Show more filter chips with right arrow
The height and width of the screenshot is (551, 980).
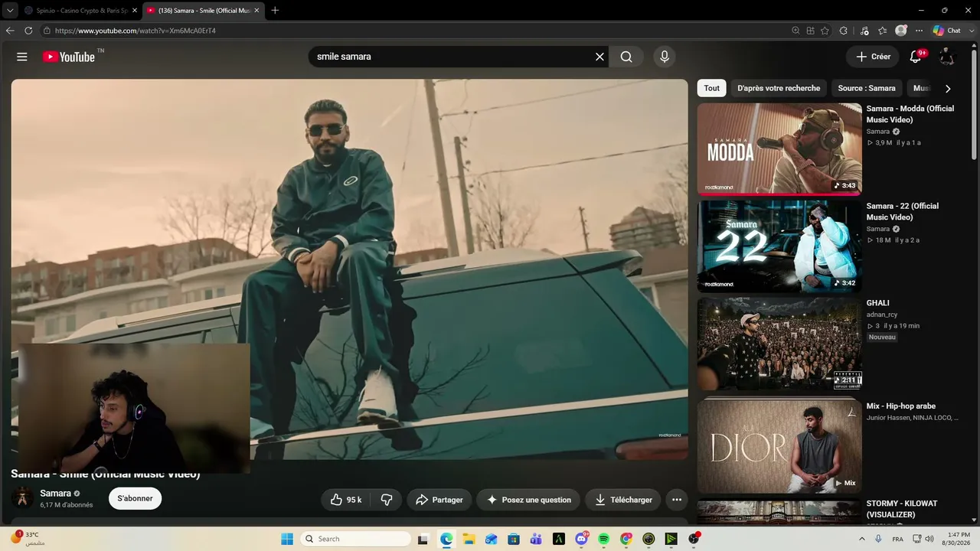tap(948, 88)
